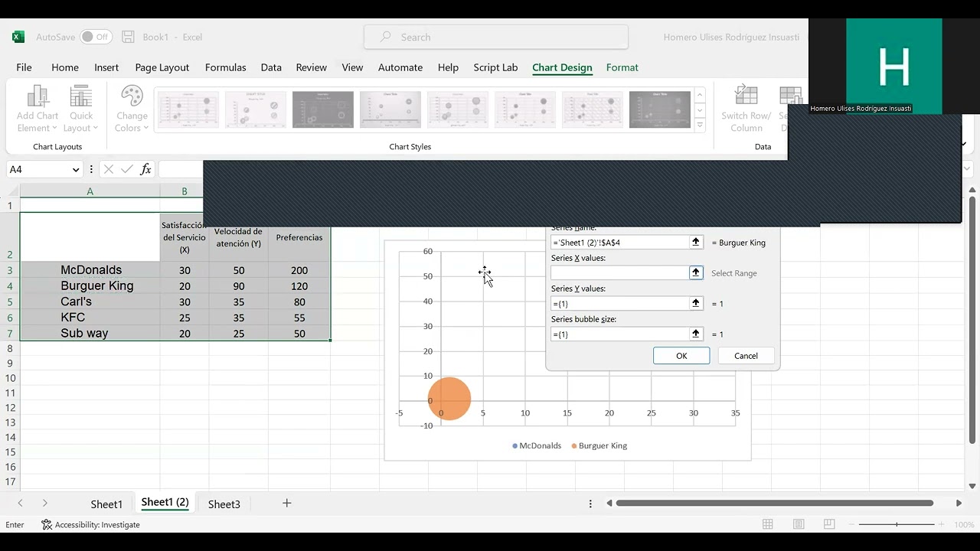
Task: Open the Quick Layout dropdown
Action: tap(81, 109)
